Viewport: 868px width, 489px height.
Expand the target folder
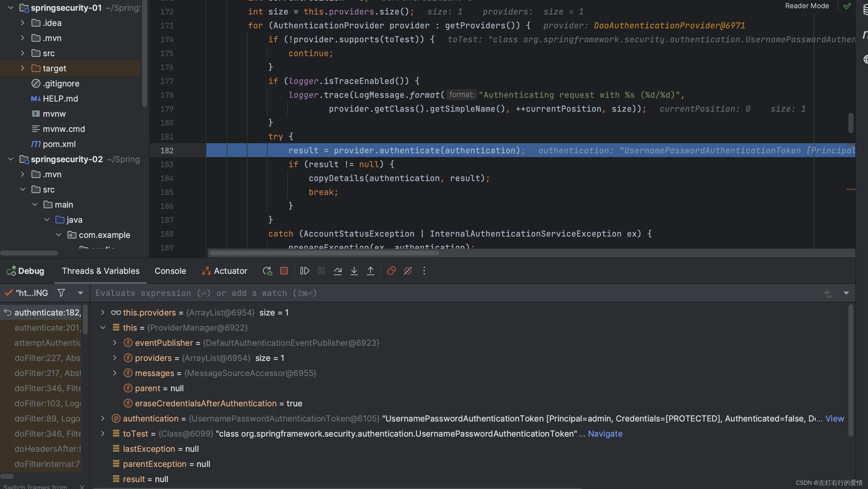click(22, 68)
